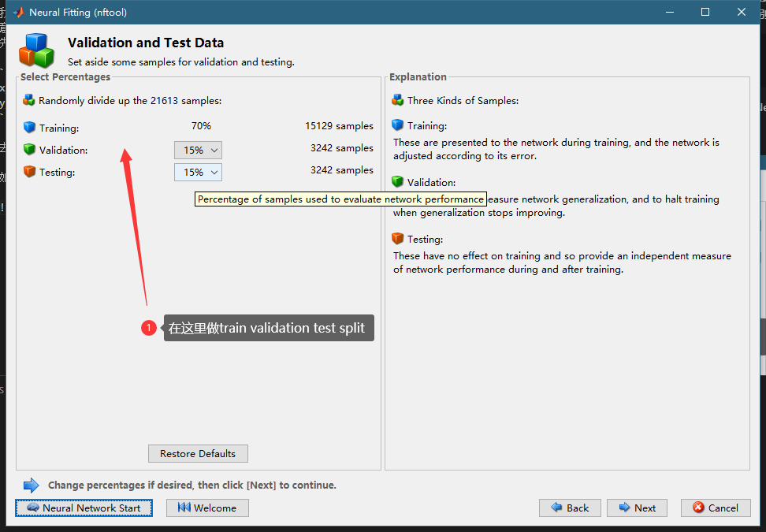Open the Testing percentage dropdown

pyautogui.click(x=198, y=172)
